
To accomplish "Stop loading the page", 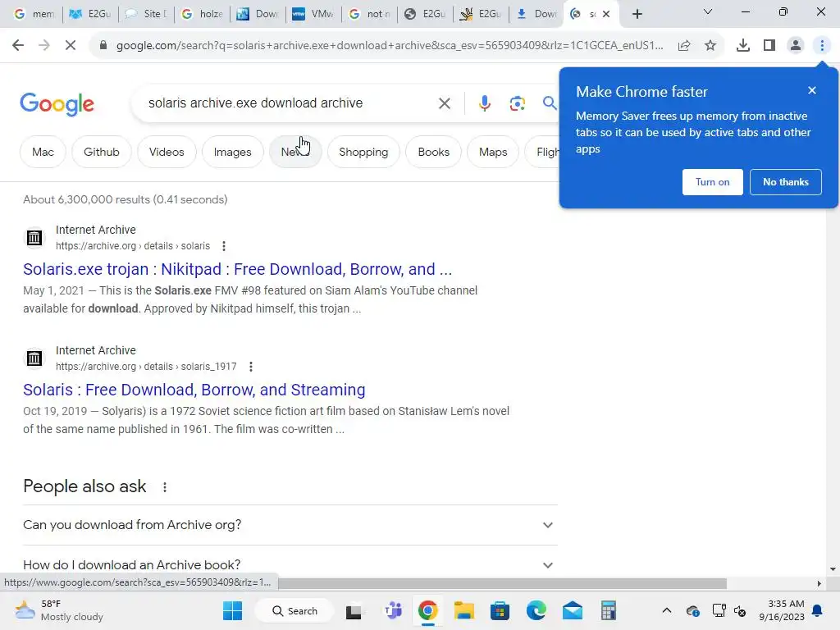I will tap(71, 46).
